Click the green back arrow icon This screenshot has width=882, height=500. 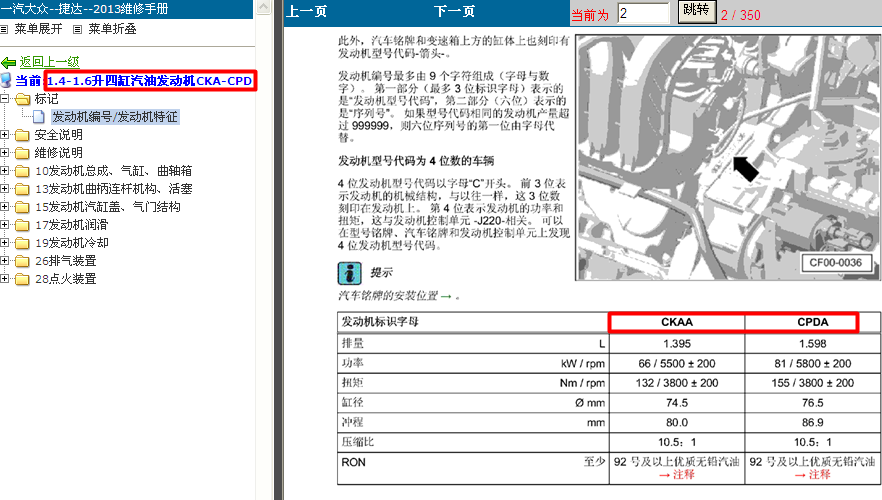[8, 62]
